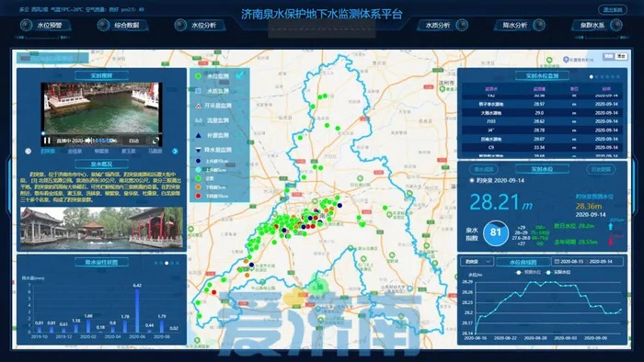Click cyan legend dot 上升超5cm
This screenshot has height=362, width=644.
tap(199, 169)
